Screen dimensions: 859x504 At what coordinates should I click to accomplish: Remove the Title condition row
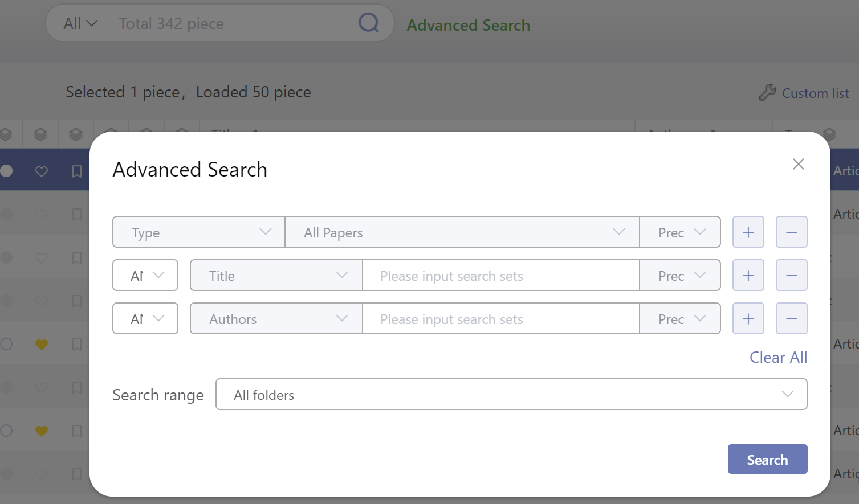click(791, 275)
